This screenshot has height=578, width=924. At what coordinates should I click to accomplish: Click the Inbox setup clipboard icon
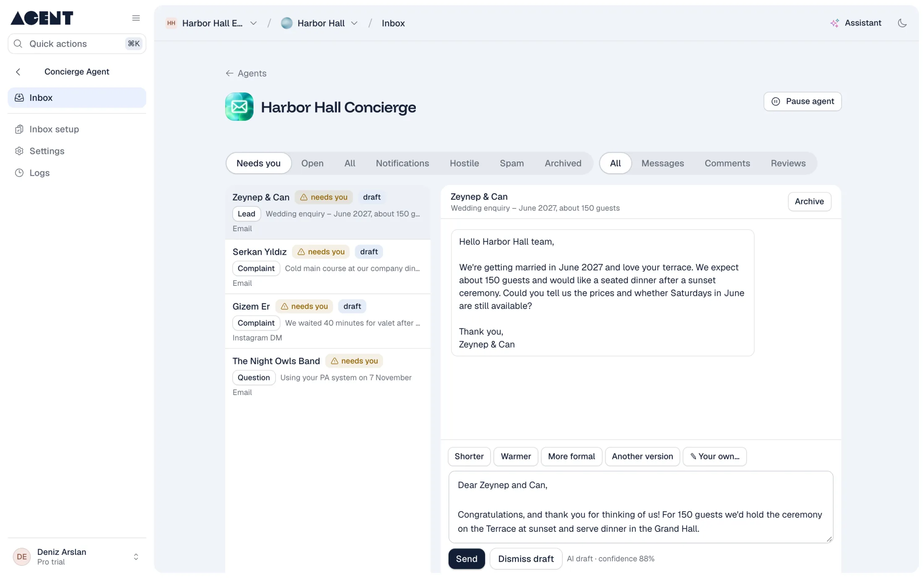click(19, 129)
